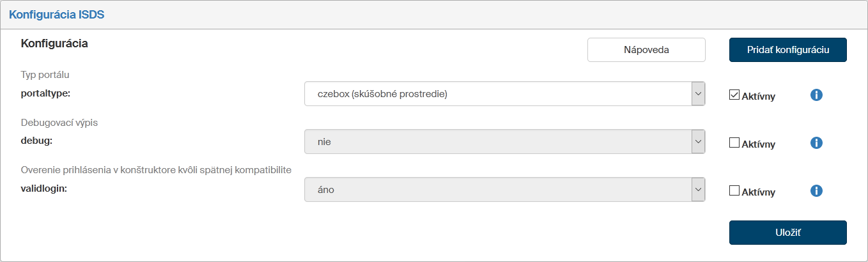
Task: Click the info icon in debug row
Action: 816,143
